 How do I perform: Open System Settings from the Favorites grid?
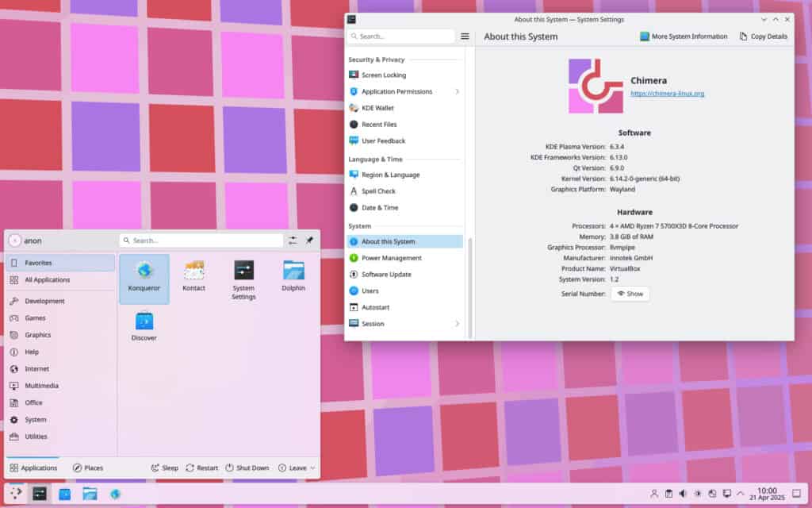243,280
